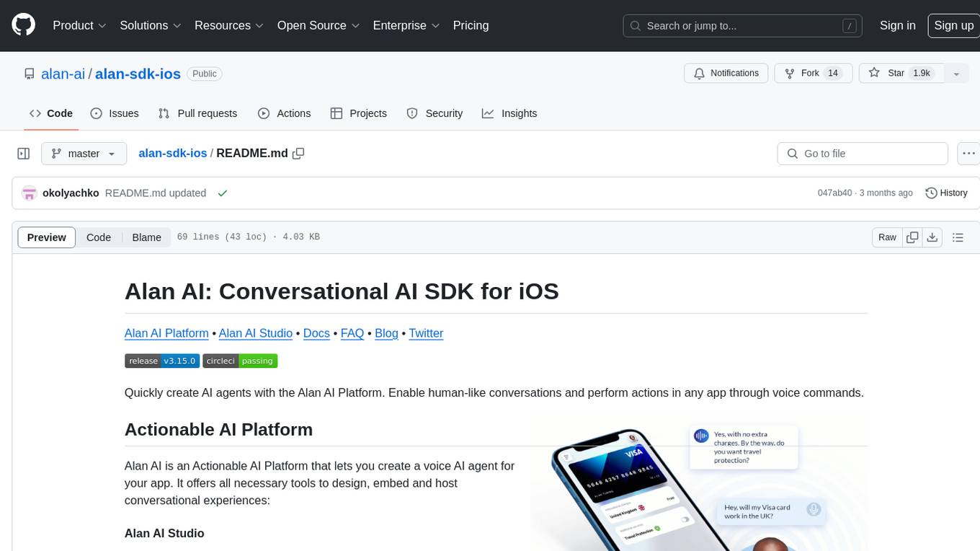This screenshot has height=551, width=980.
Task: Open the Twitter link
Action: pos(426,333)
